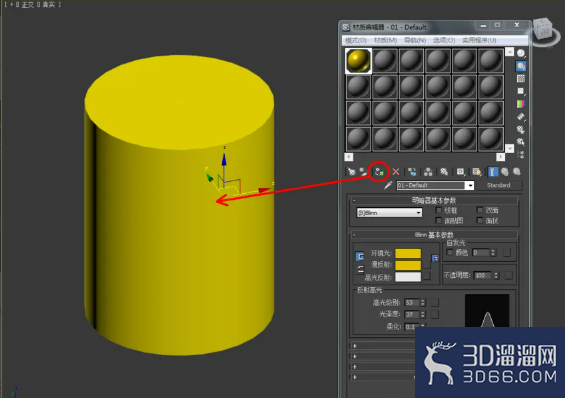This screenshot has height=398, width=565.
Task: Click the checkered Background icon
Action: click(x=521, y=79)
